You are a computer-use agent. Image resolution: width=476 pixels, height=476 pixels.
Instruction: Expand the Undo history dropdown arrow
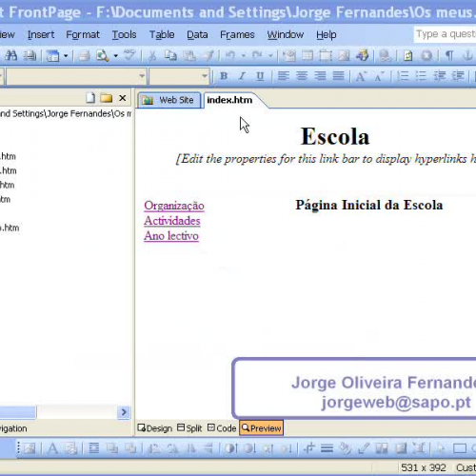click(244, 56)
